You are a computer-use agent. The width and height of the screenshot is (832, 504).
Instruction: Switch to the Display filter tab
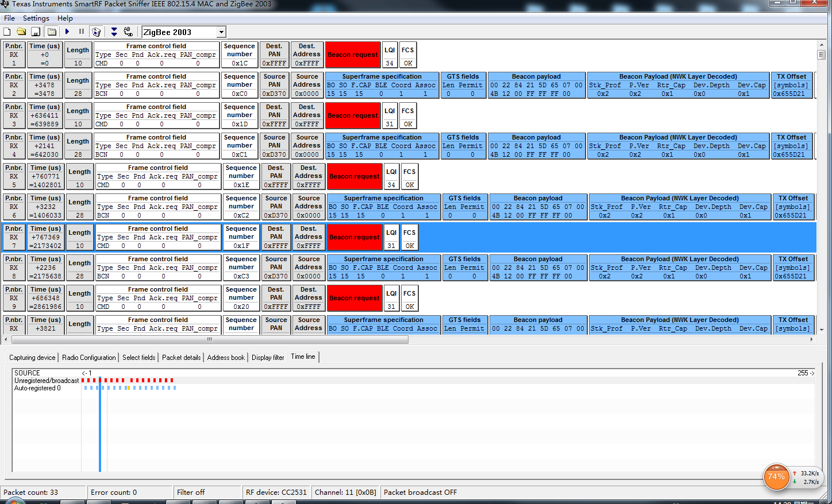(268, 358)
